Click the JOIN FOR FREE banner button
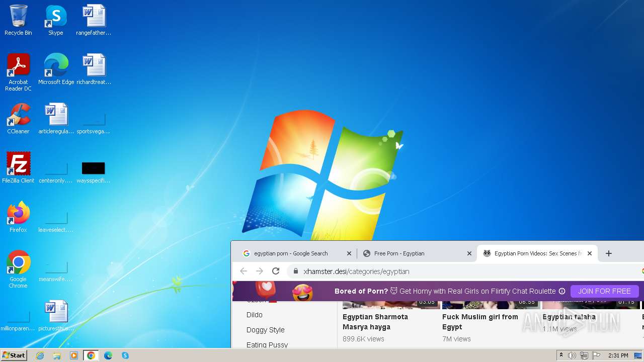Viewport: 644px width, 362px height. [604, 291]
